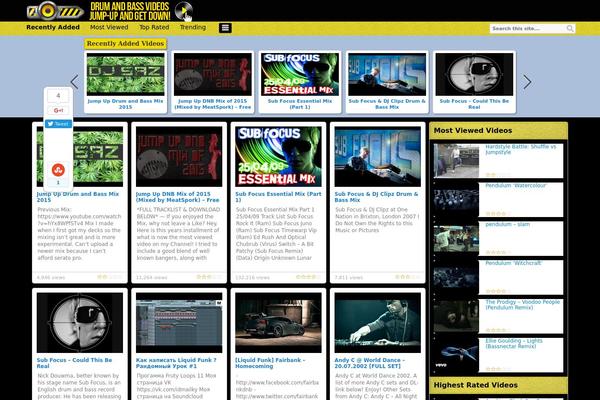The image size is (600, 400).
Task: Click title Andy C @ World Dance
Action: (370, 363)
